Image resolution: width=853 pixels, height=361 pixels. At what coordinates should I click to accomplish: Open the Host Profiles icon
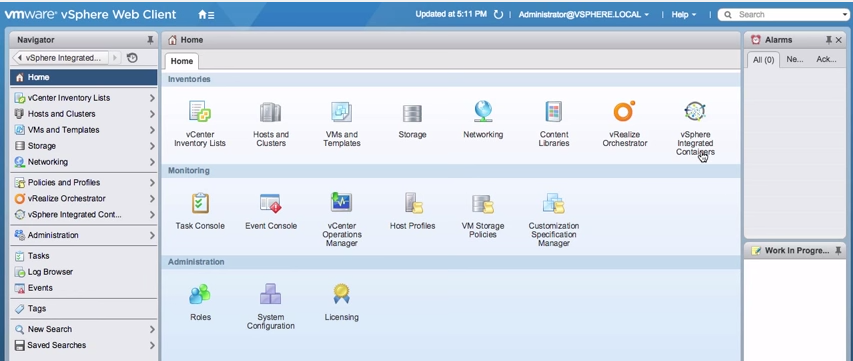(413, 203)
